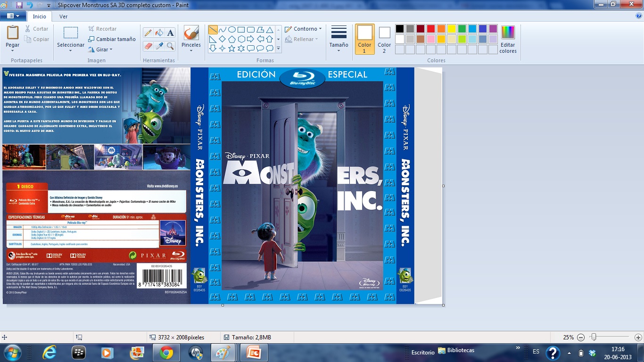Choose the Pentagon shape
The image size is (644, 362).
[x=232, y=39]
